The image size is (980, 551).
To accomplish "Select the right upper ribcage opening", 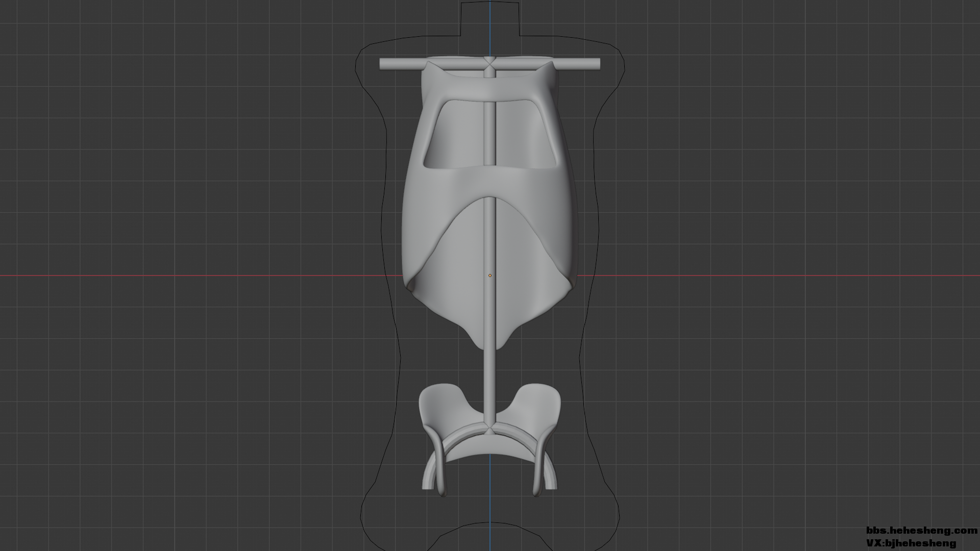I will click(526, 134).
